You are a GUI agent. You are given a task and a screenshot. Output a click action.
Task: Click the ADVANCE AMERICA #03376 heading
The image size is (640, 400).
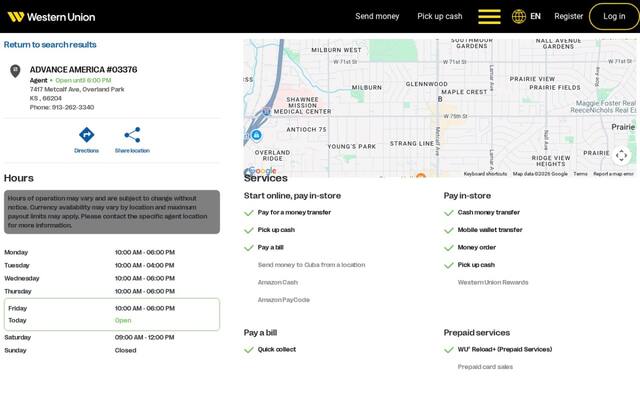[83, 70]
